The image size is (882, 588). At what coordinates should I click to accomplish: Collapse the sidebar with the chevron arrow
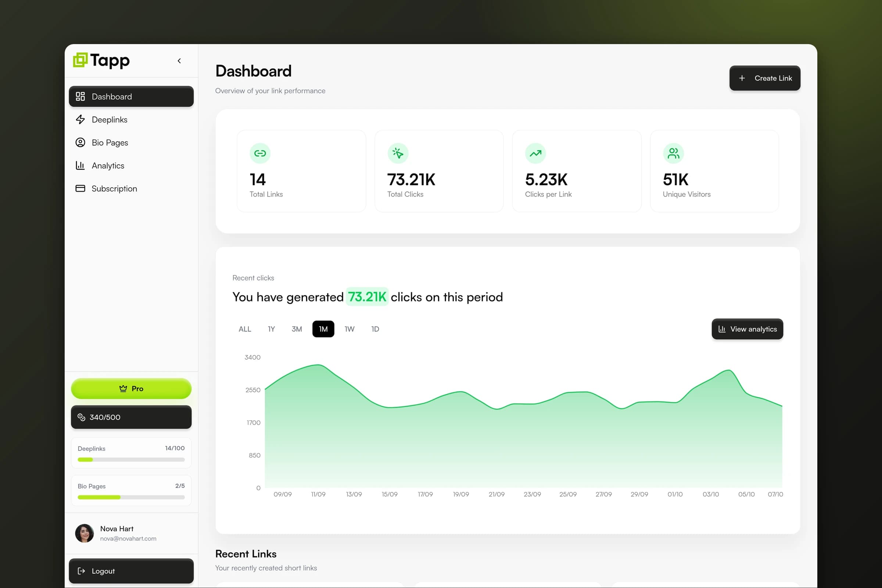[x=179, y=61]
